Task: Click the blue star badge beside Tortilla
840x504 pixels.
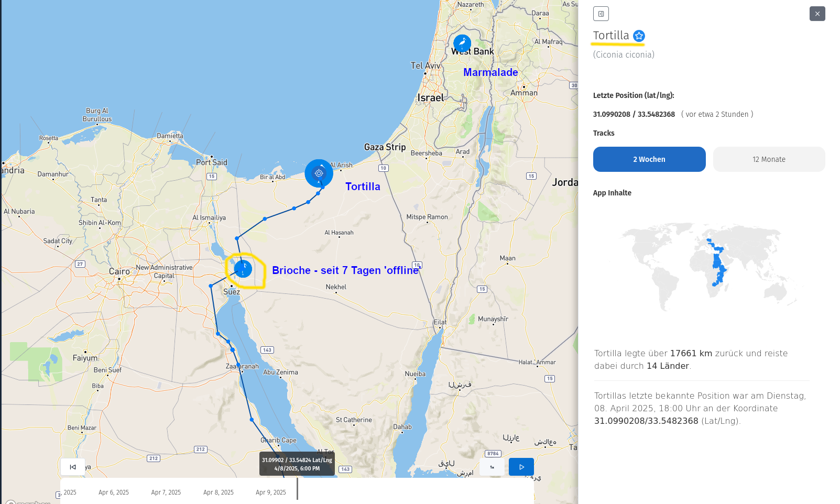Action: pyautogui.click(x=639, y=36)
